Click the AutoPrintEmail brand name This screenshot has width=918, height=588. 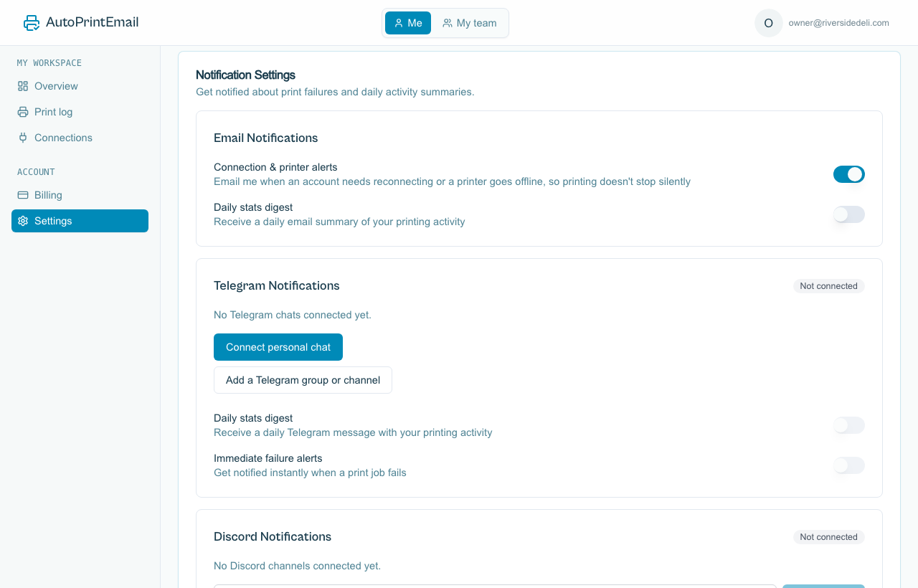93,22
